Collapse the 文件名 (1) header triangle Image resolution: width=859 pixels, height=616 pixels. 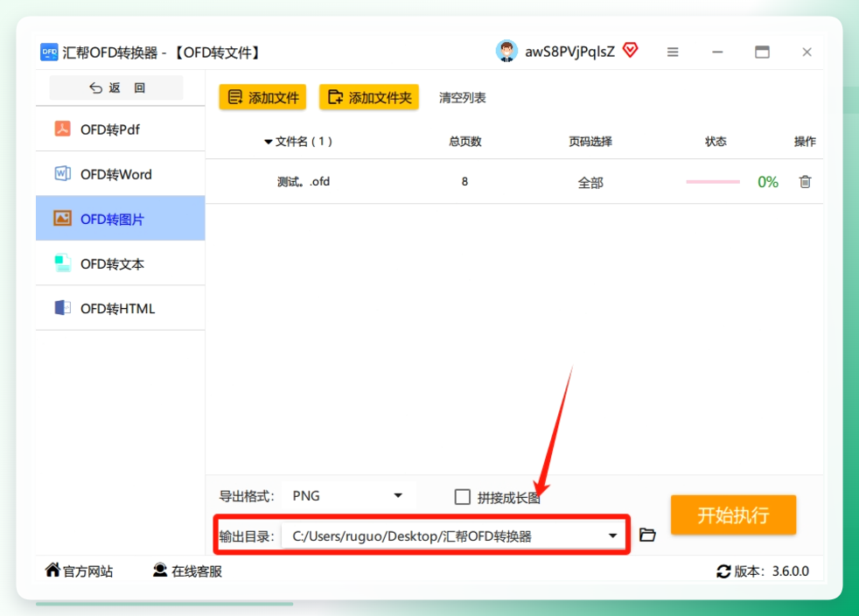268,142
